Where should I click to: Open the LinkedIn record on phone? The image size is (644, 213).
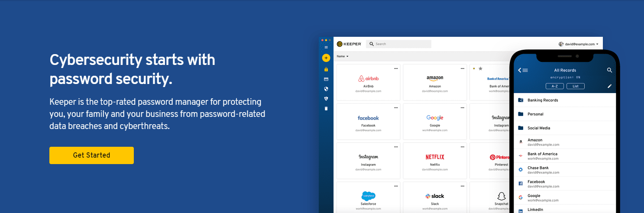coord(564,209)
